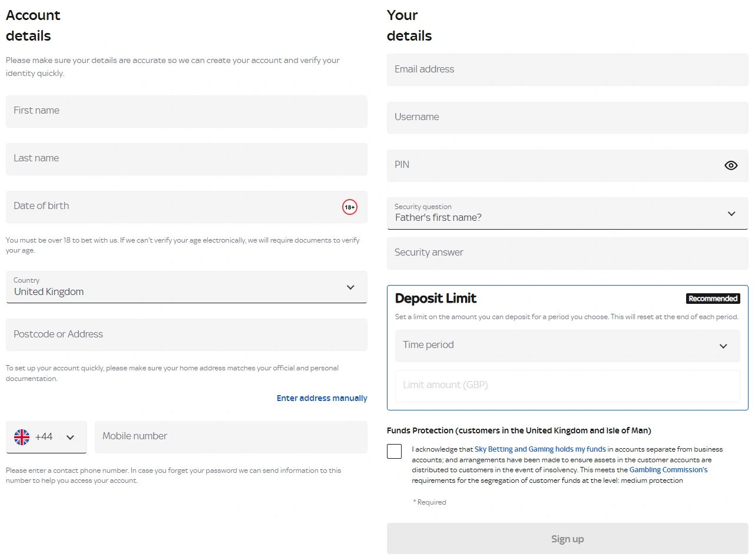Tick the Funds Protection acknowledgement checkbox
Screen dimensions: 755x560
coord(395,452)
